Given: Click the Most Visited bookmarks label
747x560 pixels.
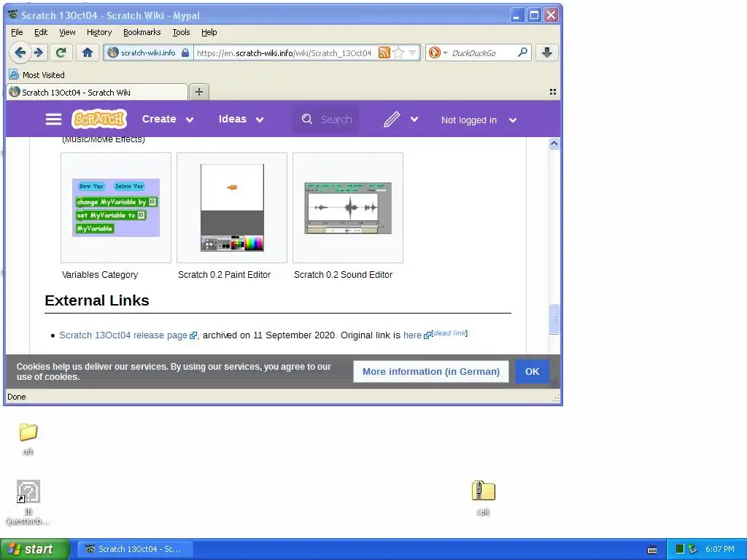Looking at the screenshot, I should [43, 75].
